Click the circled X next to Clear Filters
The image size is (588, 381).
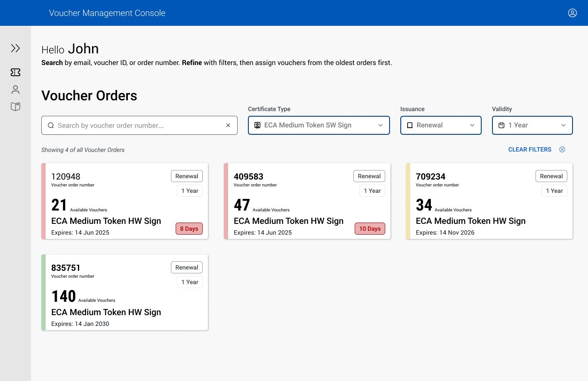click(x=562, y=149)
